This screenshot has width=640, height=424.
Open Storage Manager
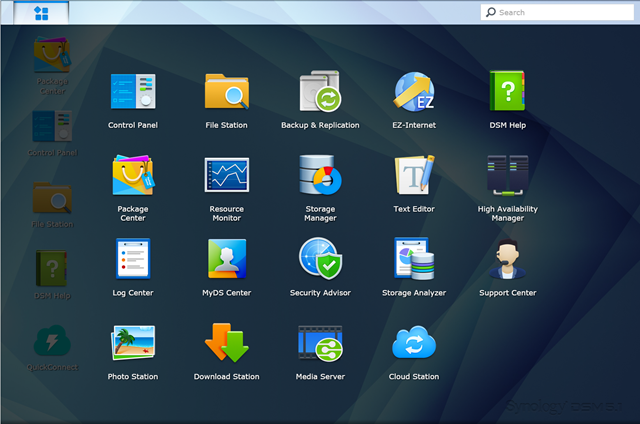click(x=320, y=176)
